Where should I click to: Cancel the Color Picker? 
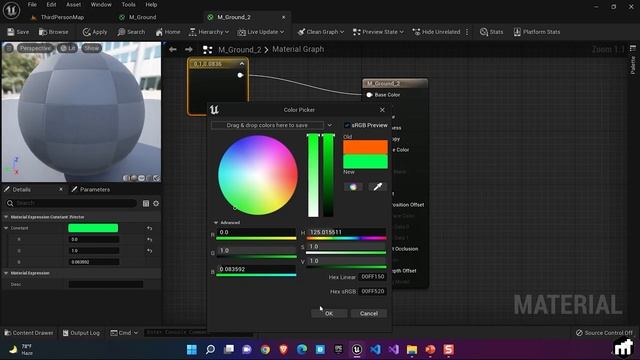[x=369, y=313]
